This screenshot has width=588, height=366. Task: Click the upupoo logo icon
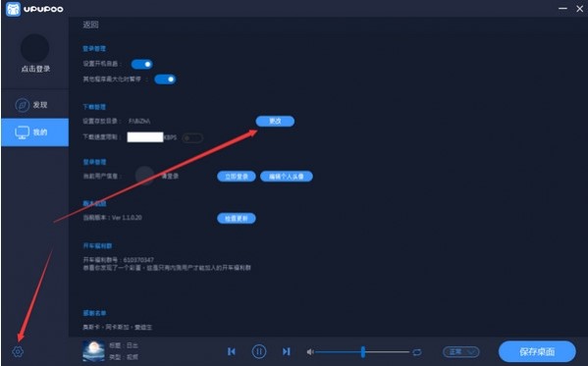coord(13,9)
